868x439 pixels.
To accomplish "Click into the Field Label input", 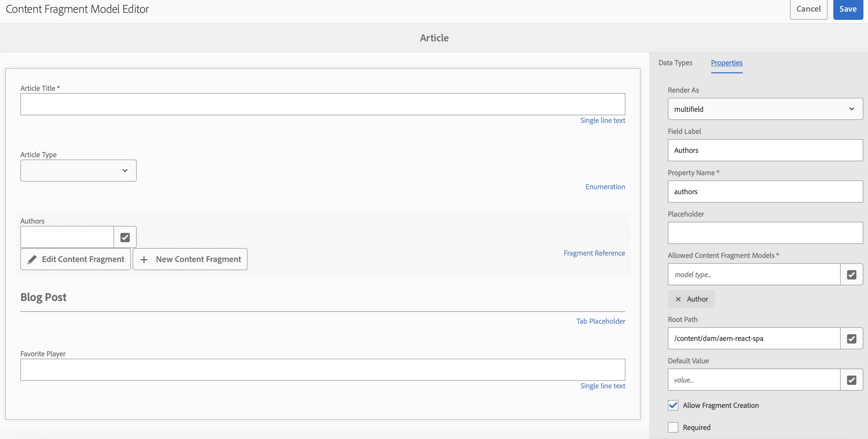I will tap(765, 151).
